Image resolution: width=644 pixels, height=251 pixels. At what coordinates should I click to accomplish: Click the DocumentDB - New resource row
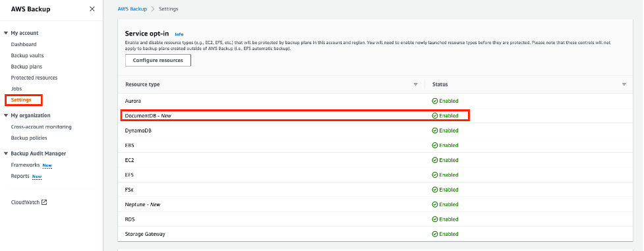pos(376,116)
